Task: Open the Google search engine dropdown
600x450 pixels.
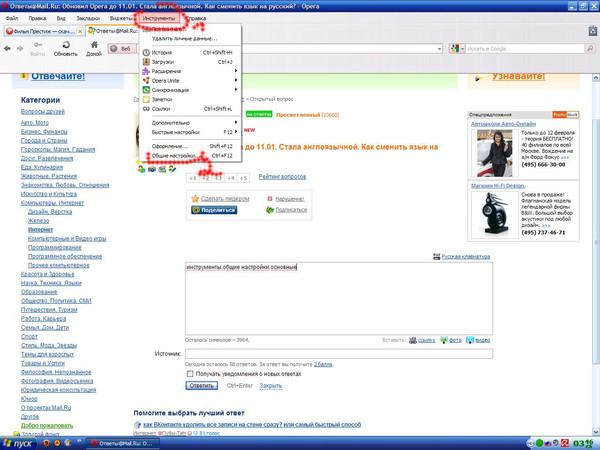Action: 457,49
